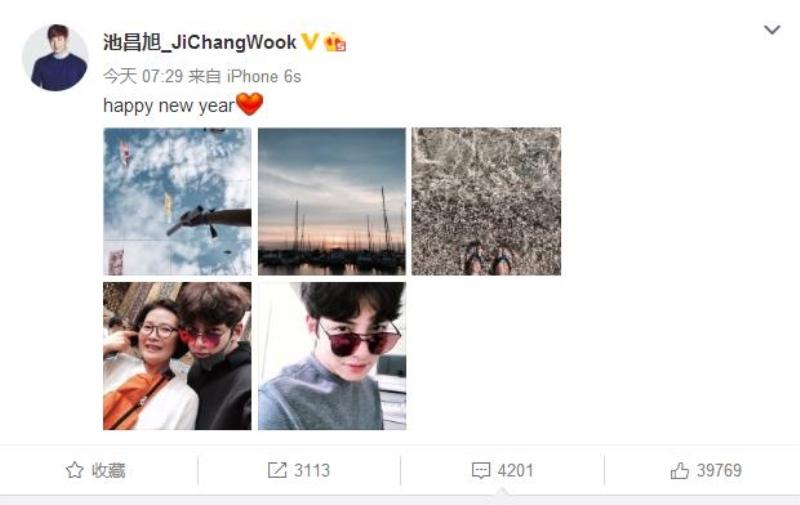Open the sunset harbor masts photo
Image resolution: width=800 pixels, height=505 pixels.
pyautogui.click(x=332, y=201)
